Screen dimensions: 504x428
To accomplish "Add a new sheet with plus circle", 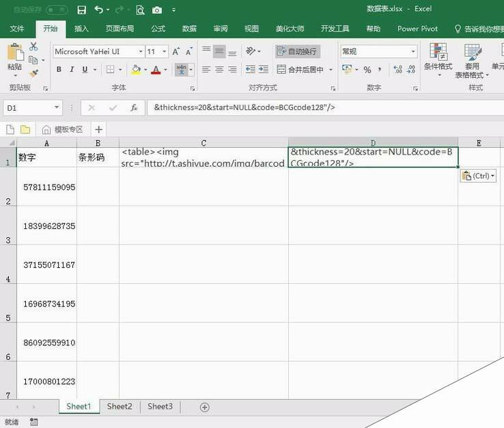I will (205, 407).
